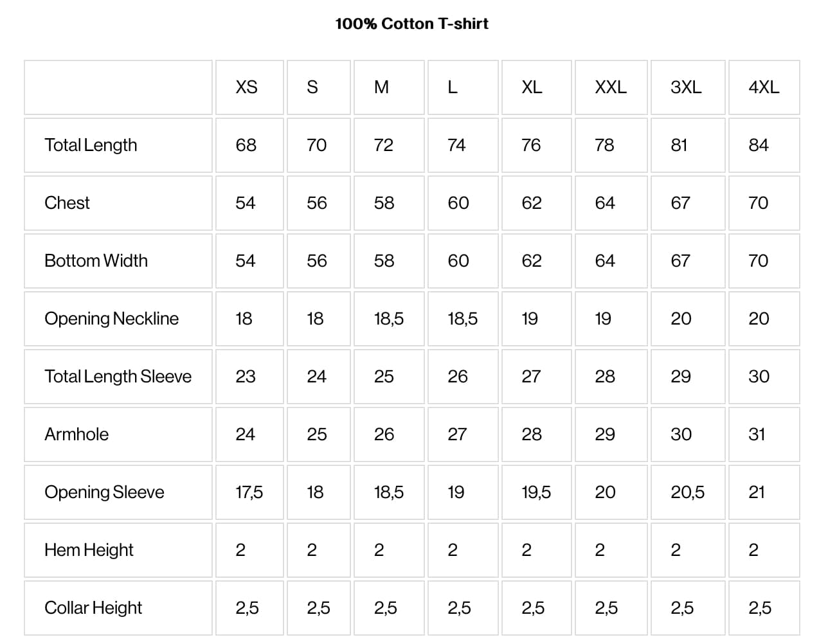828x644 pixels.
Task: Click the Collar Height row label
Action: 93,608
